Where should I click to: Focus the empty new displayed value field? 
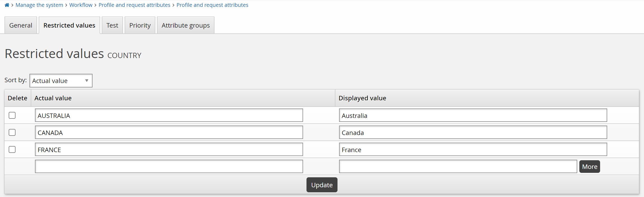[458, 167]
